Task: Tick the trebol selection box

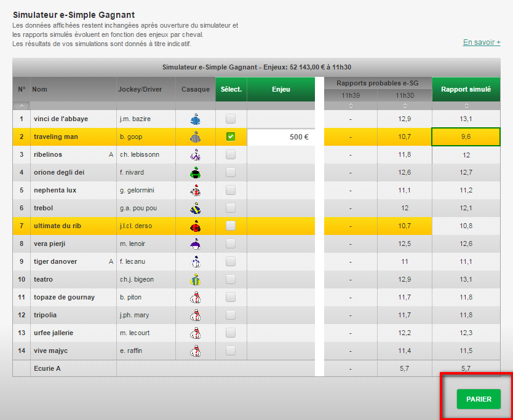Action: (x=231, y=208)
